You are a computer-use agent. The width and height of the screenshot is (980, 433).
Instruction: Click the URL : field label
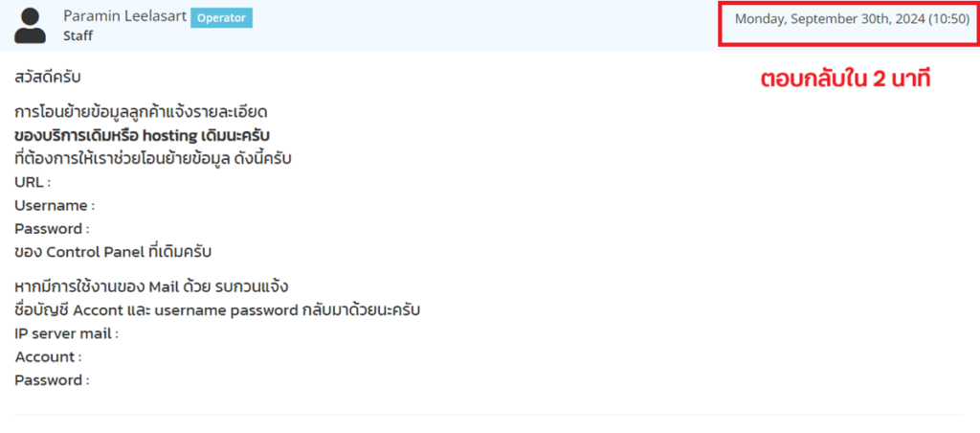tap(33, 183)
